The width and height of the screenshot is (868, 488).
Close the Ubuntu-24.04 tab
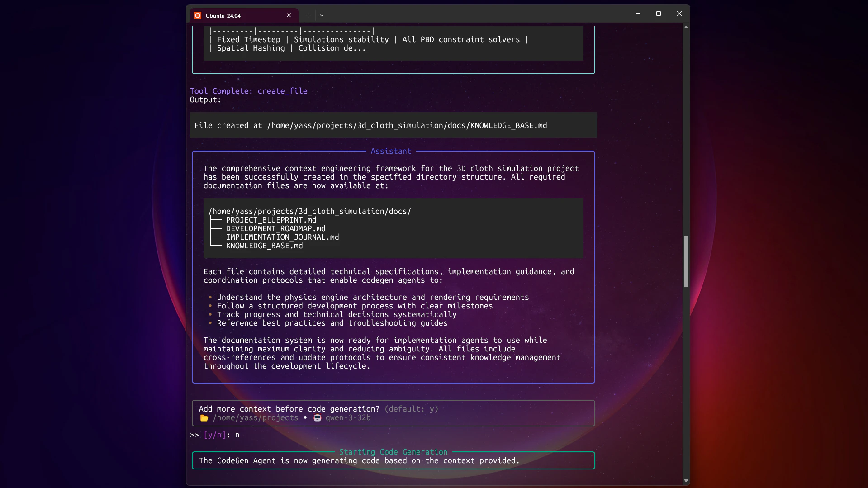(x=289, y=15)
